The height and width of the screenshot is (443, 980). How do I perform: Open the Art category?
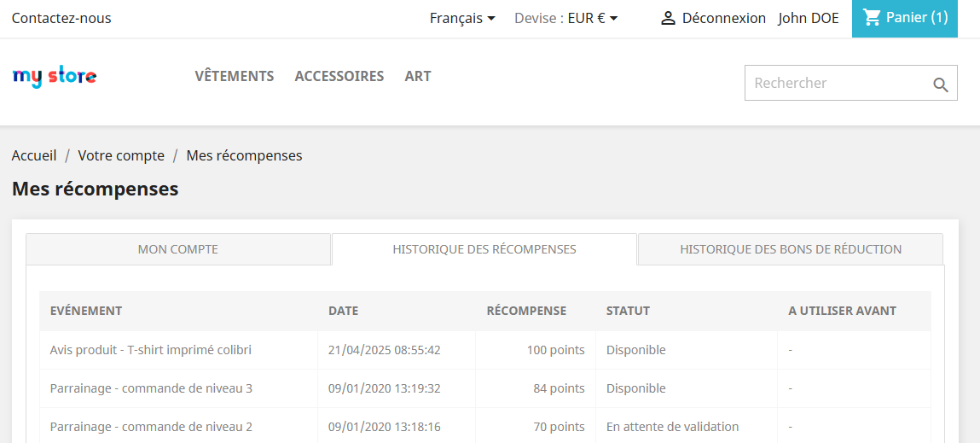pos(418,76)
